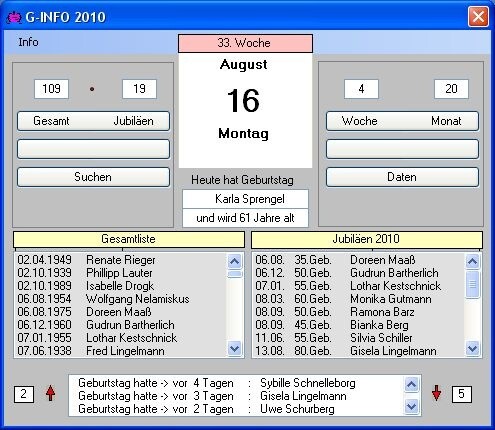Click the empty button above Daten
The image size is (495, 430).
[x=402, y=149]
